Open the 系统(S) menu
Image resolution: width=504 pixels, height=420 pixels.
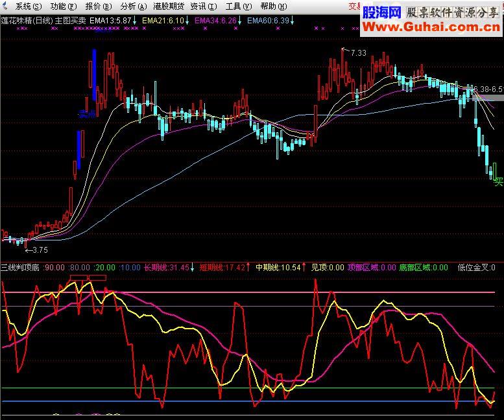coord(29,6)
